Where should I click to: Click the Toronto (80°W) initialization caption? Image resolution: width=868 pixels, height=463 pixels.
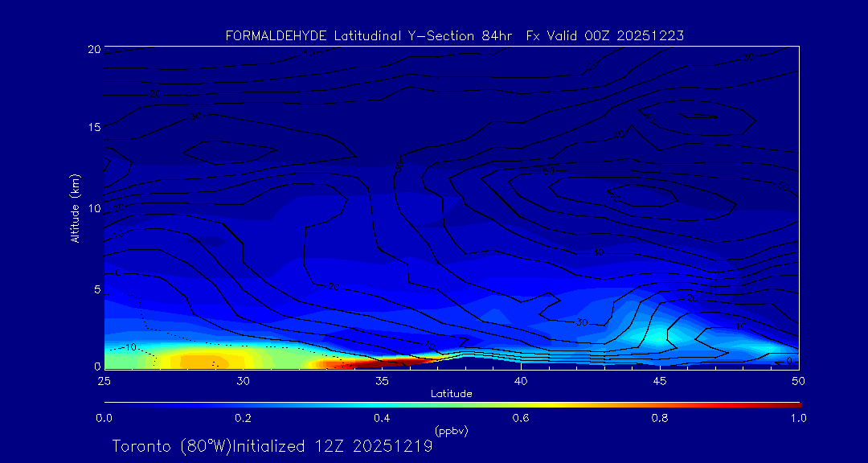tap(272, 446)
